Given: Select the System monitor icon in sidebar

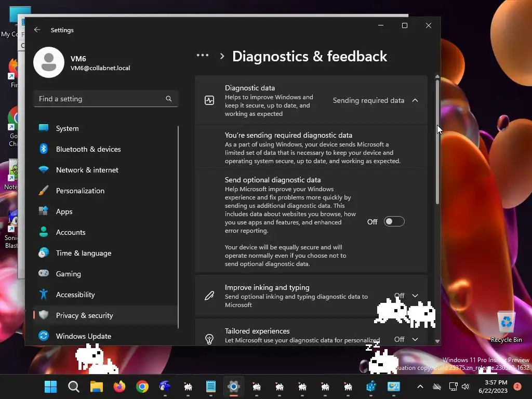Looking at the screenshot, I should (x=44, y=128).
